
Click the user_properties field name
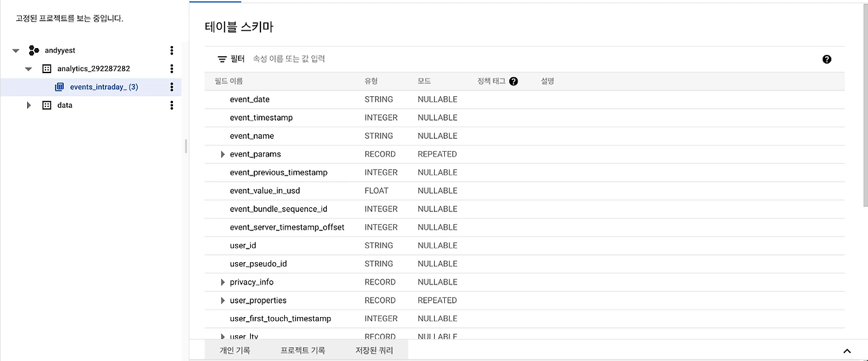pos(258,301)
